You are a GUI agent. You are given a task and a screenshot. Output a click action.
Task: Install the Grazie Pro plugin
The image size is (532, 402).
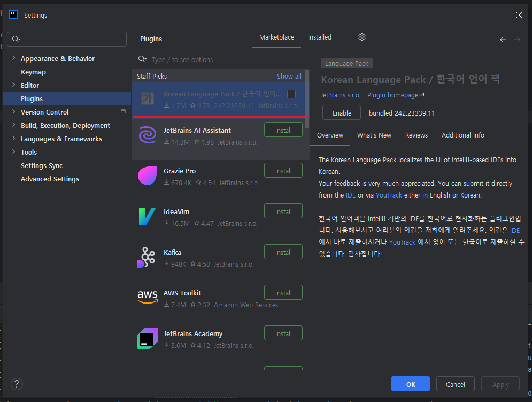283,171
